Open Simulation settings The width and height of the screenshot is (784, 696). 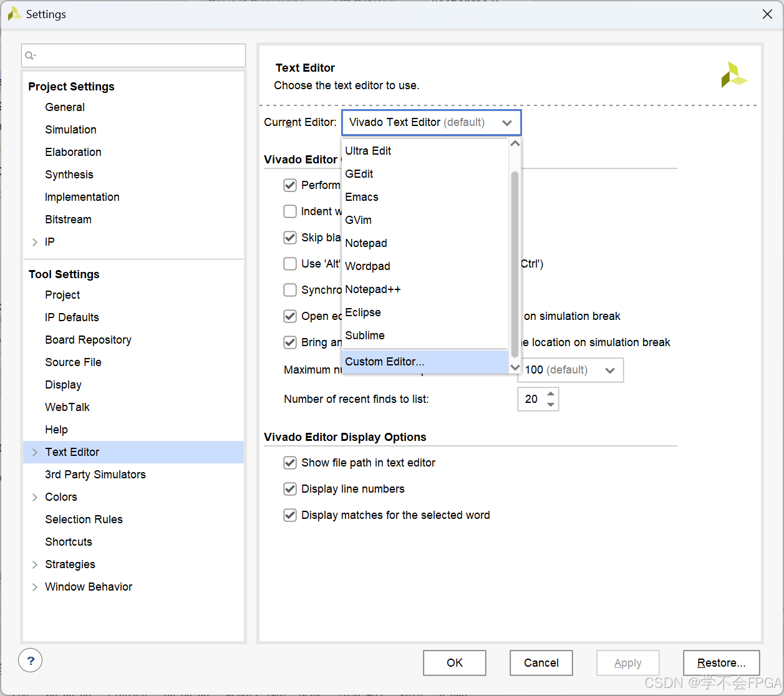click(70, 130)
